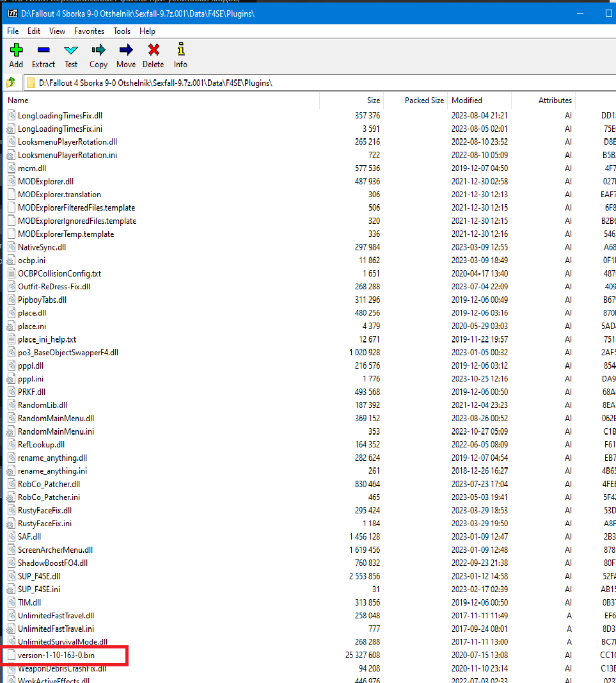This screenshot has width=616, height=683.
Task: Open the Tools menu
Action: point(122,31)
